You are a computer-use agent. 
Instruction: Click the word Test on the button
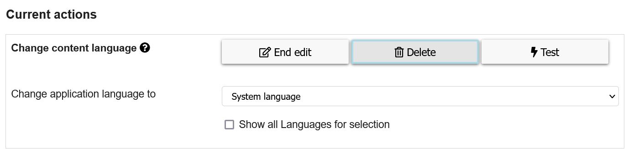point(550,52)
